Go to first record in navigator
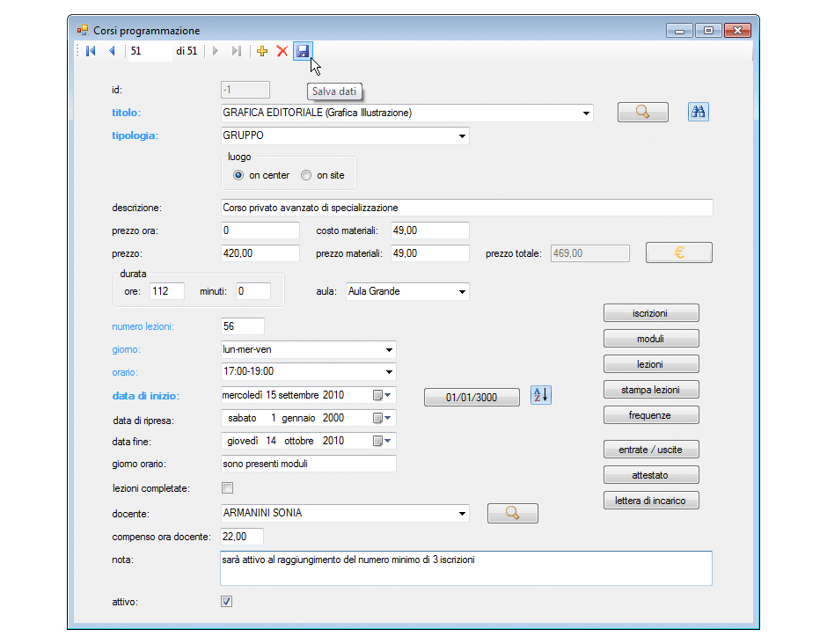 tap(91, 51)
